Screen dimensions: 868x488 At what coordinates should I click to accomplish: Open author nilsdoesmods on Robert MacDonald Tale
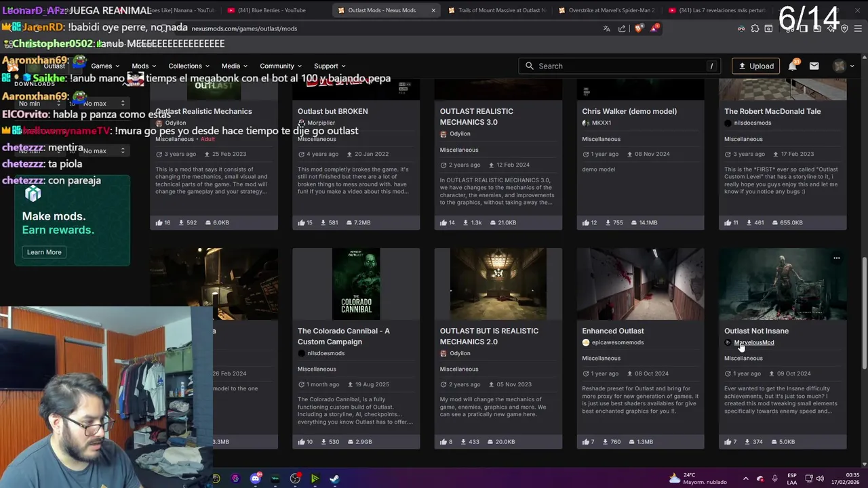point(752,123)
